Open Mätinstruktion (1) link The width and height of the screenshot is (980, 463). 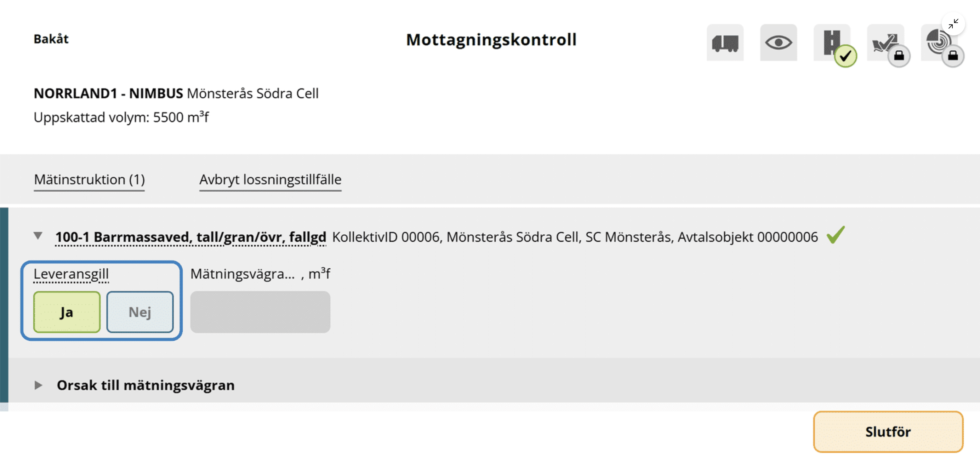[90, 179]
